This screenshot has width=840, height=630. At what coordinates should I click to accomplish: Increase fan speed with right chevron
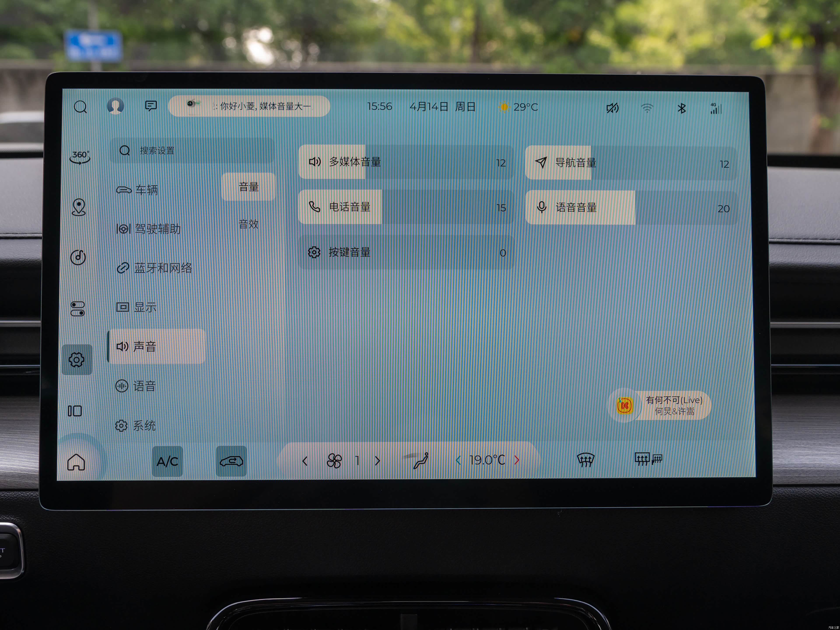point(378,461)
